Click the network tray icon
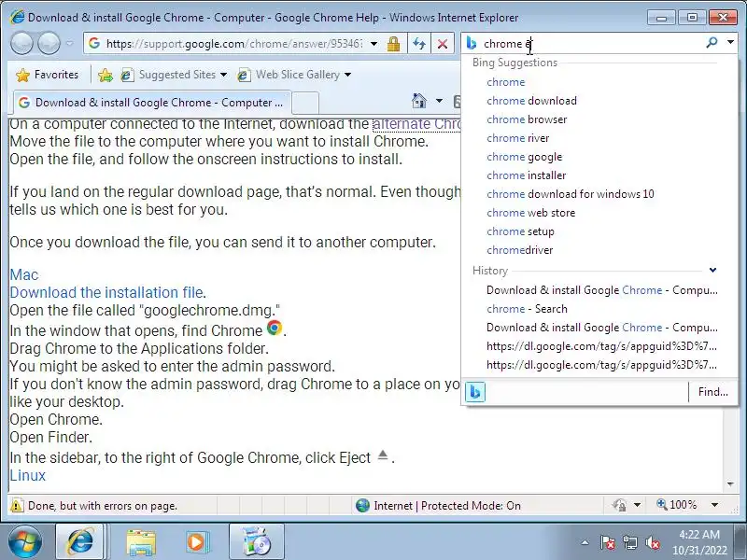 (629, 542)
